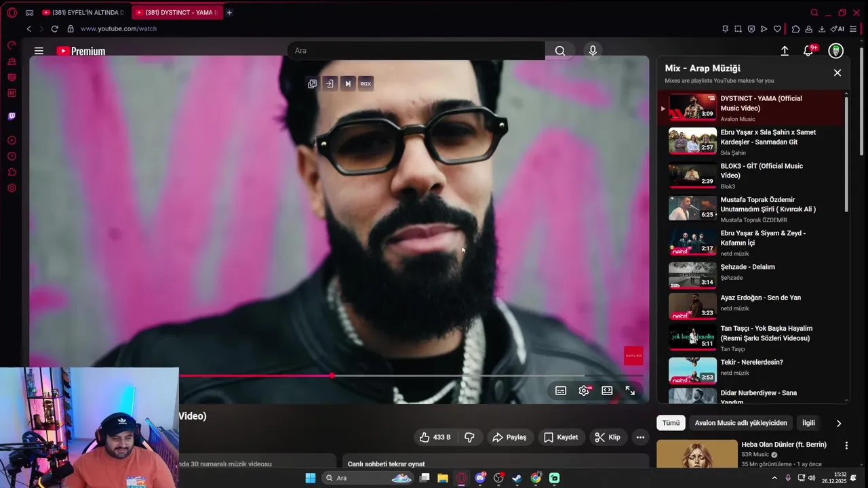The image size is (868, 488).
Task: Open the browser tab search magnifier
Action: tap(814, 12)
